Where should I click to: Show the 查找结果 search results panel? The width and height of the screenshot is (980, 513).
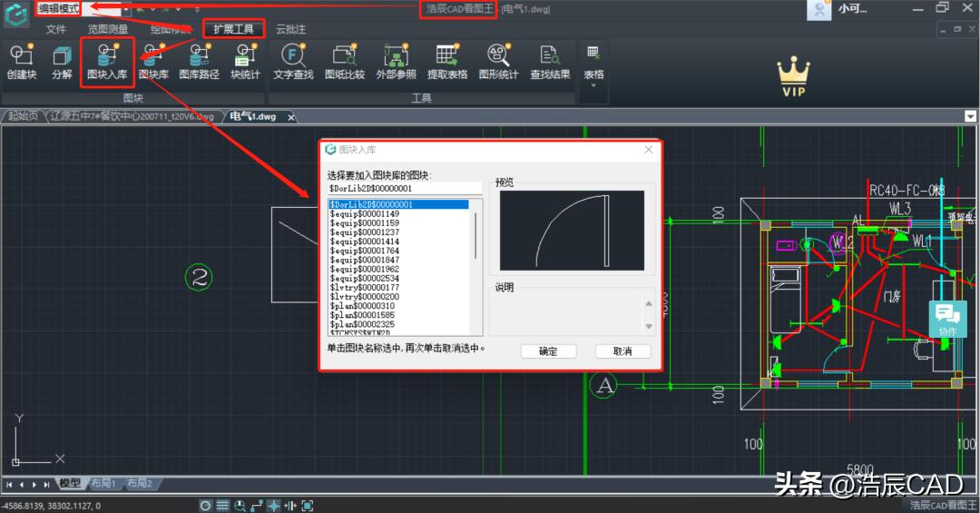pyautogui.click(x=550, y=62)
